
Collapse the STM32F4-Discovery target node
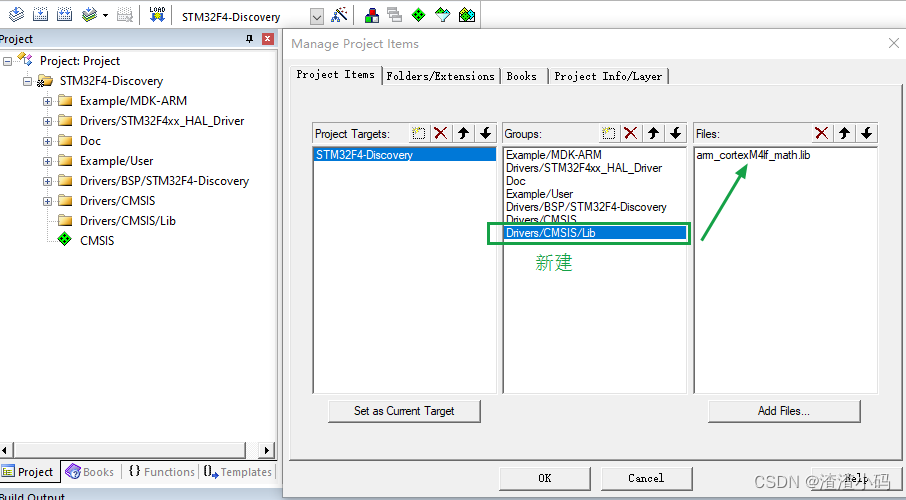(27, 82)
